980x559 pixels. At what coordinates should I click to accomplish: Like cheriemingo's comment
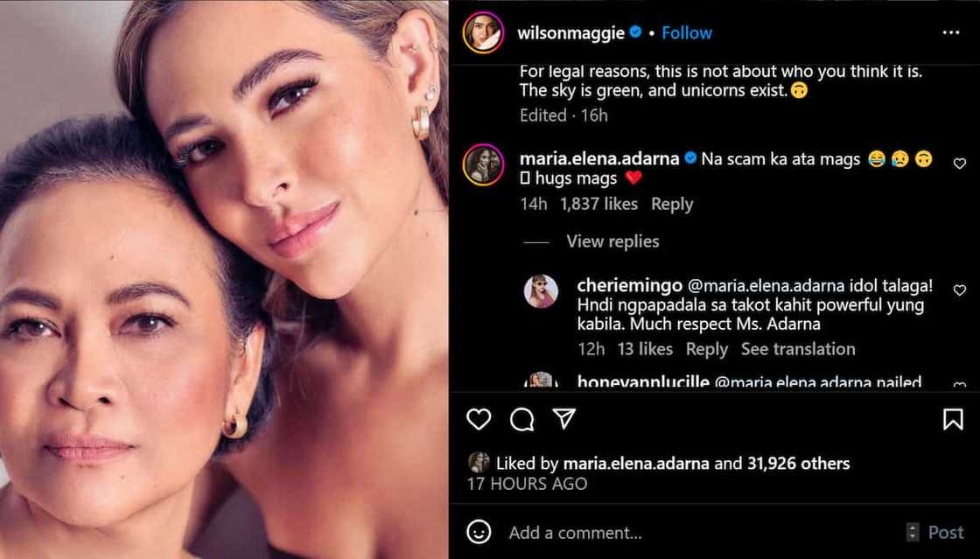pyautogui.click(x=960, y=290)
